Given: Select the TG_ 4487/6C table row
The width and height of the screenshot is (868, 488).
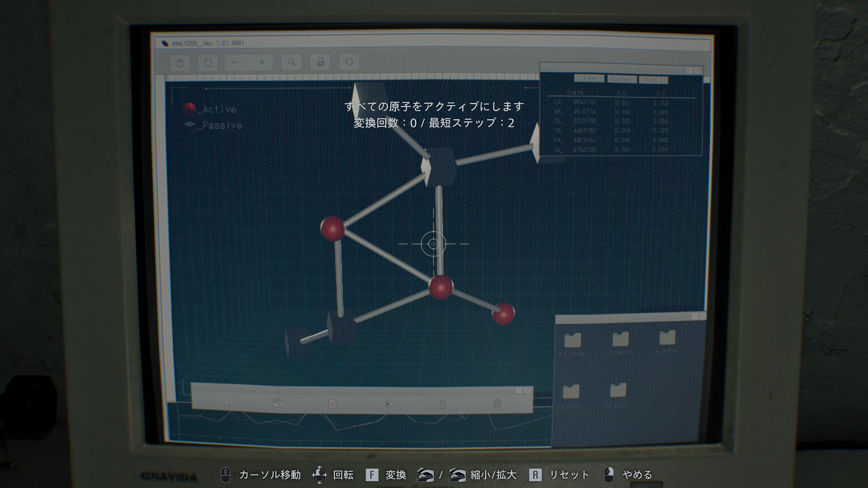Looking at the screenshot, I should [x=611, y=130].
